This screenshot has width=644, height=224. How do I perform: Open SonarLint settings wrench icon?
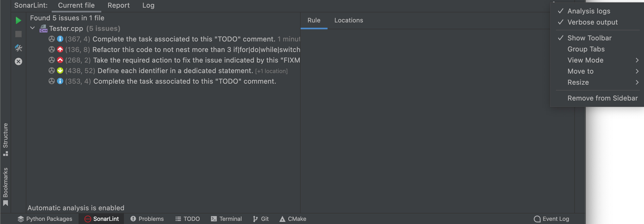click(18, 48)
